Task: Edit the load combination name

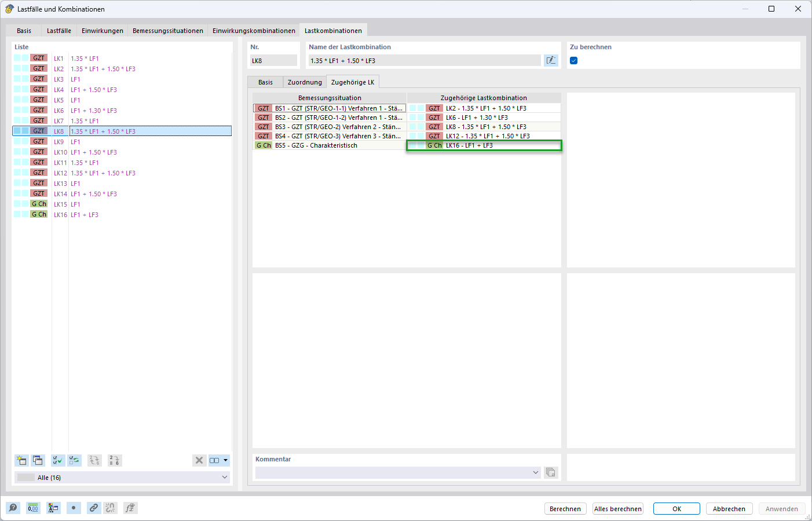Action: tap(551, 60)
